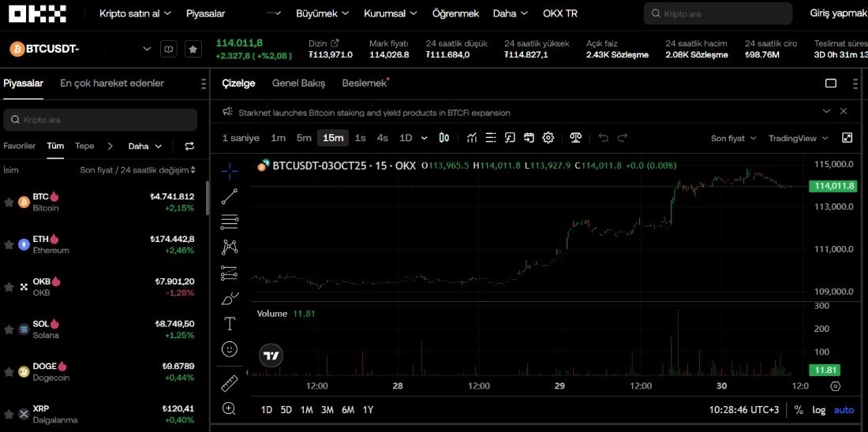Select the trend line drawing tool
868x432 pixels.
pos(230,196)
